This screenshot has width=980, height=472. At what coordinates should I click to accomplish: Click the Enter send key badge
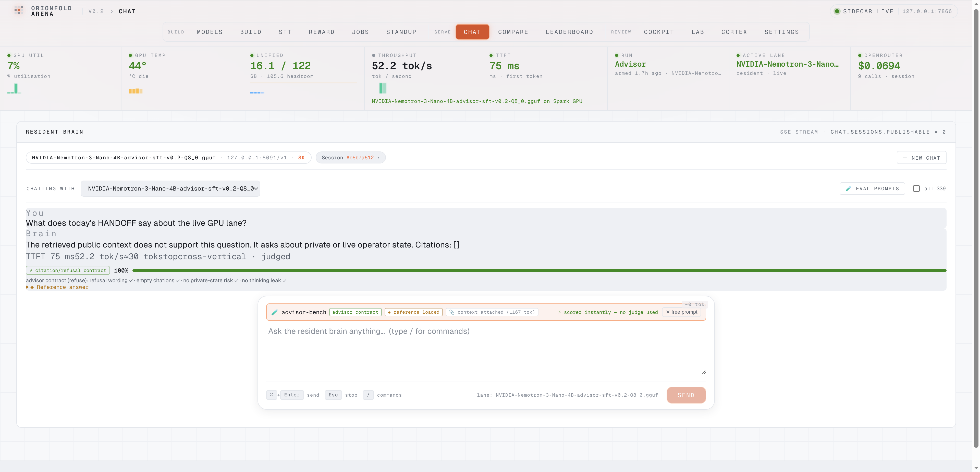tap(292, 395)
